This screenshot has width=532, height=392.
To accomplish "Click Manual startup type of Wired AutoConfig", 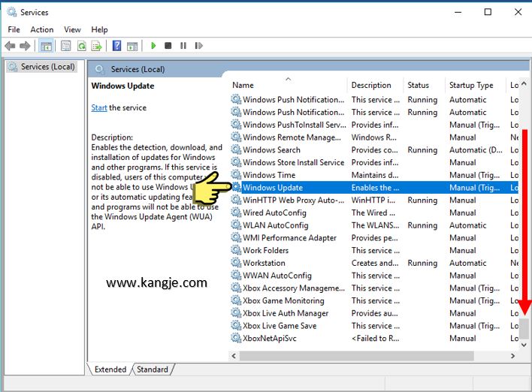I will (463, 213).
